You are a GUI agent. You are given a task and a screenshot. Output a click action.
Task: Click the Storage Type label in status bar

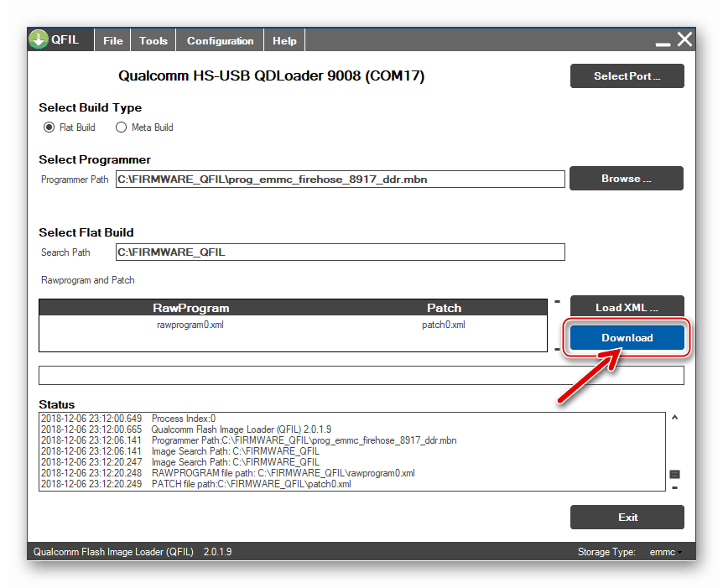point(606,552)
